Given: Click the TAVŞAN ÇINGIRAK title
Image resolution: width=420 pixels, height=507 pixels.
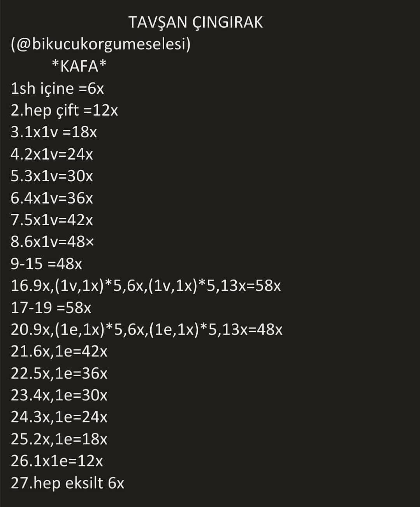Looking at the screenshot, I should [195, 22].
